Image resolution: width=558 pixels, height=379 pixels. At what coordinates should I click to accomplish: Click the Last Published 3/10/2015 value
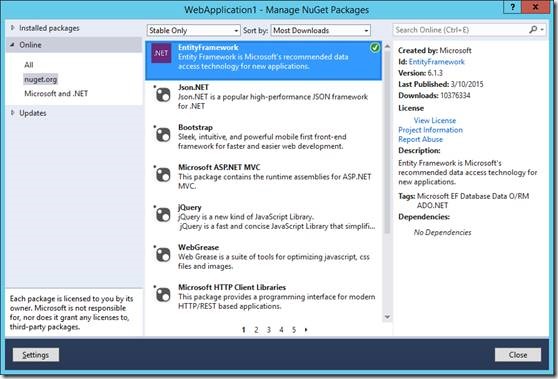[467, 84]
